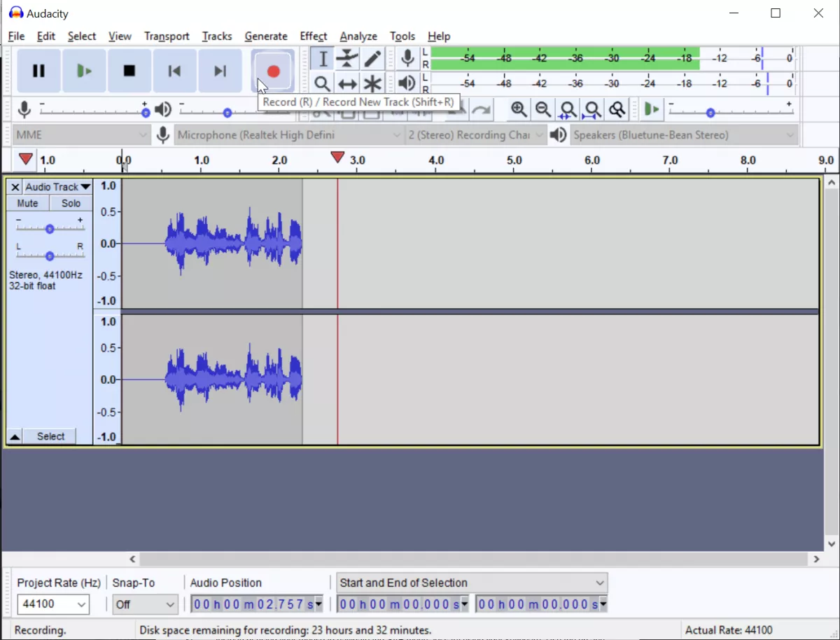Open the Tools menu

[402, 36]
